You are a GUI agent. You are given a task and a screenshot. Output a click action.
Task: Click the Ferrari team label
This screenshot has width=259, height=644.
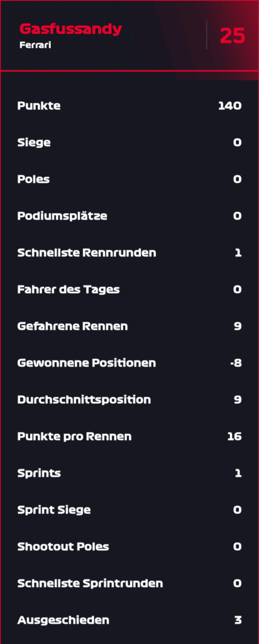[x=35, y=45]
